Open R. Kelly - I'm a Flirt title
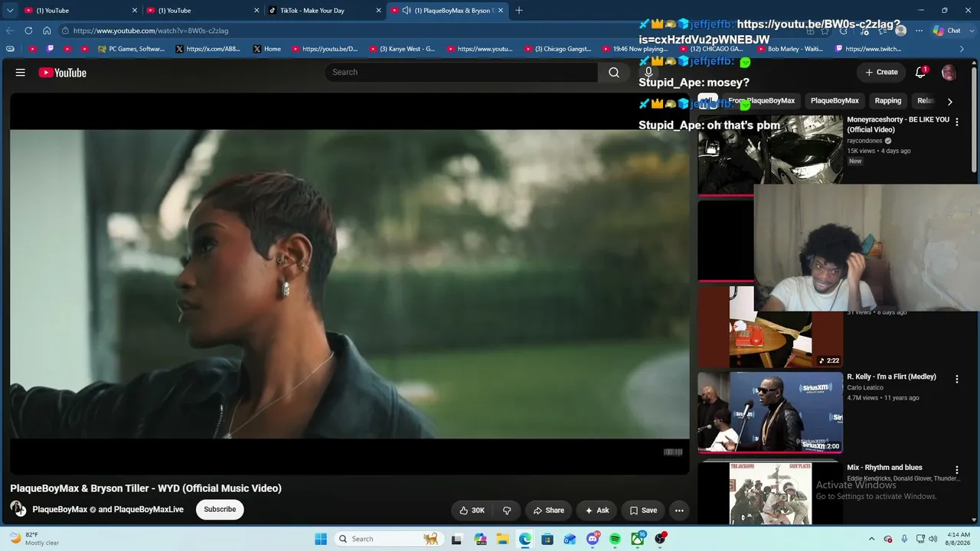The height and width of the screenshot is (551, 980). 891,377
